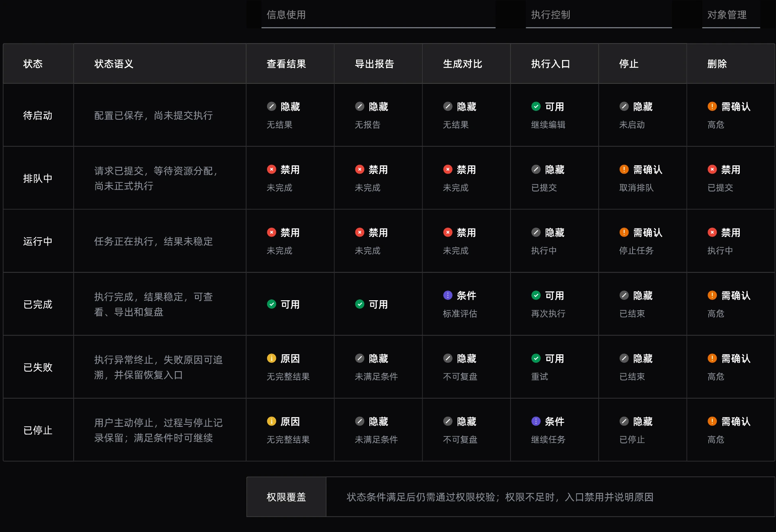
Task: Click the red disabled icon in 运行中 生成对比 cell
Action: (x=448, y=232)
